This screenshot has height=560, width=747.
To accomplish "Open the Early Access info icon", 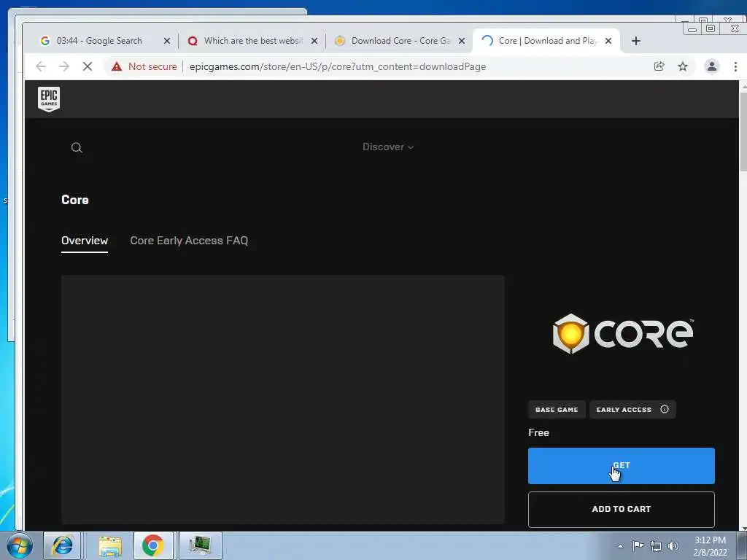I will coord(665,409).
